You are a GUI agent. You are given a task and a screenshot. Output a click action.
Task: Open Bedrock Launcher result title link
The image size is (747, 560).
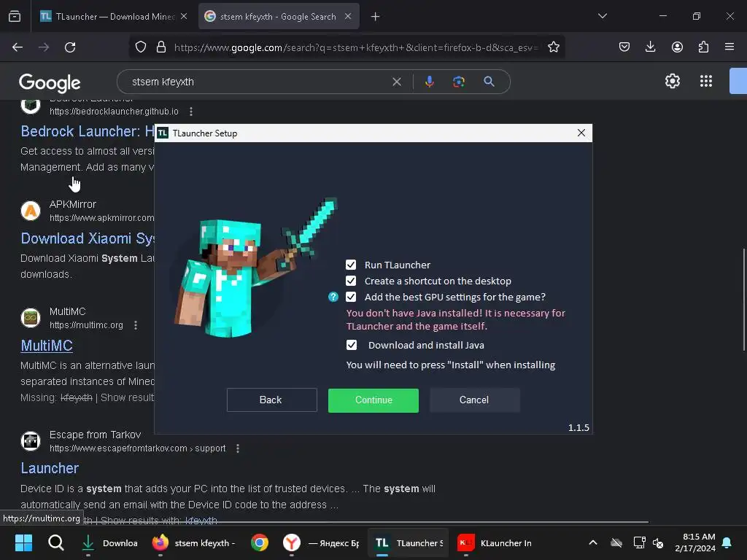pyautogui.click(x=88, y=131)
